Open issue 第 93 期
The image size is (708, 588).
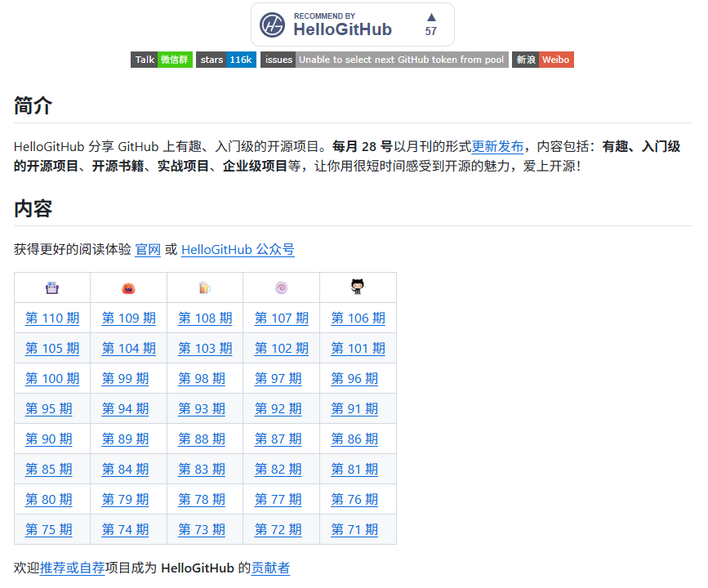pos(202,408)
